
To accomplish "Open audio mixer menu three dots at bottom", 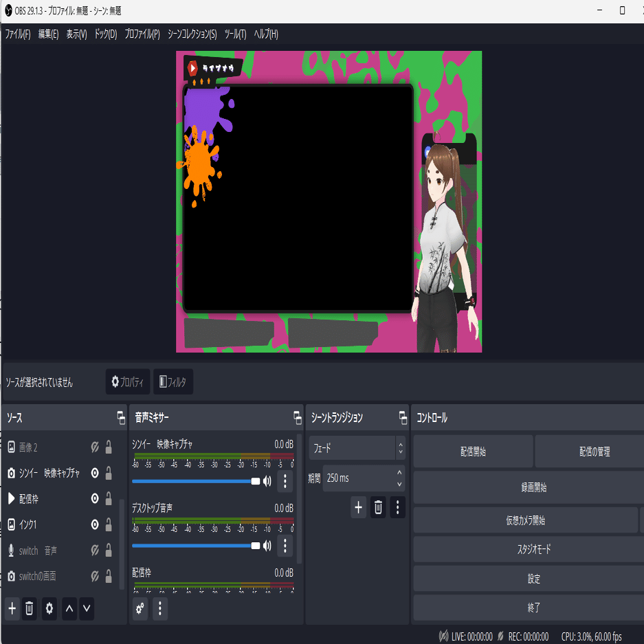I will 160,608.
